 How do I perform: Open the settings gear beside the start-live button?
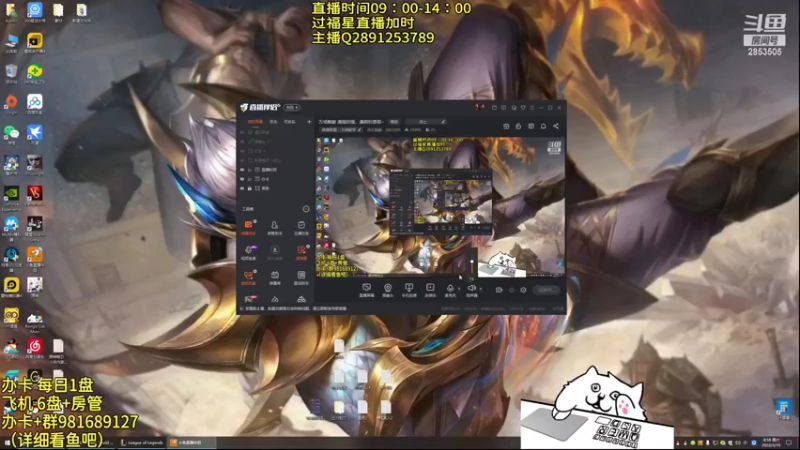[x=523, y=290]
